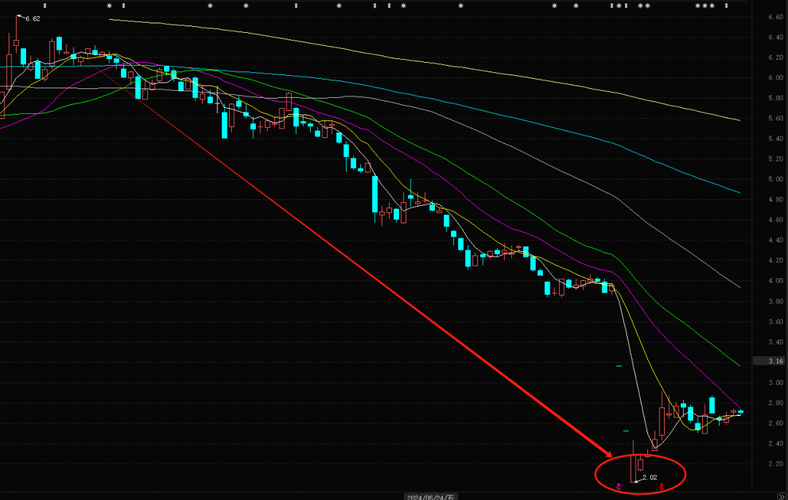The height and width of the screenshot is (500, 788).
Task: Click the date label 2024/05/24 on time axis
Action: pyautogui.click(x=431, y=497)
